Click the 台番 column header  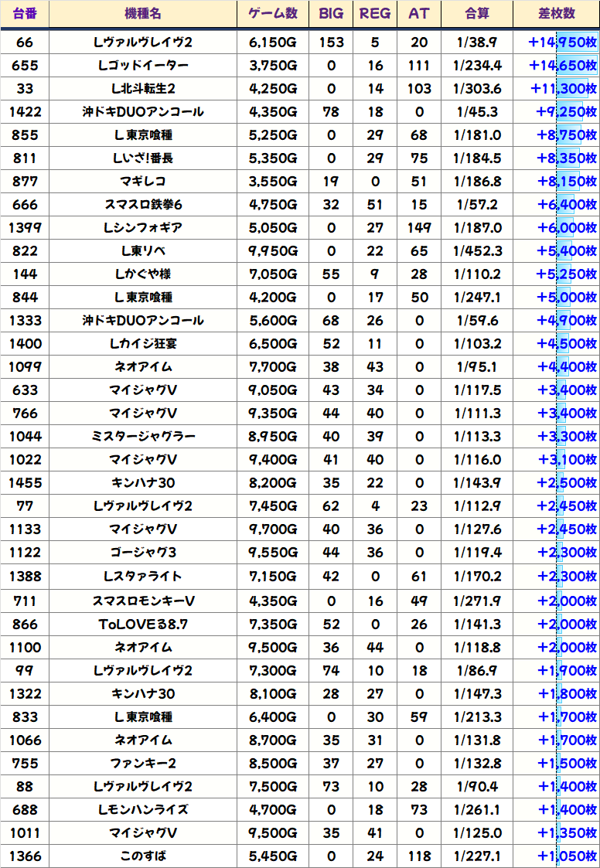[x=25, y=14]
